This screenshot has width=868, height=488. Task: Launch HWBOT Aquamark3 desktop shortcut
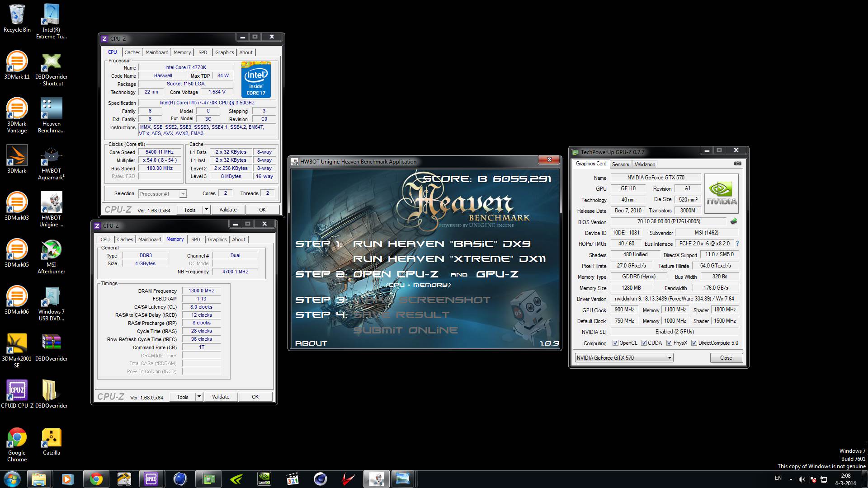click(51, 163)
